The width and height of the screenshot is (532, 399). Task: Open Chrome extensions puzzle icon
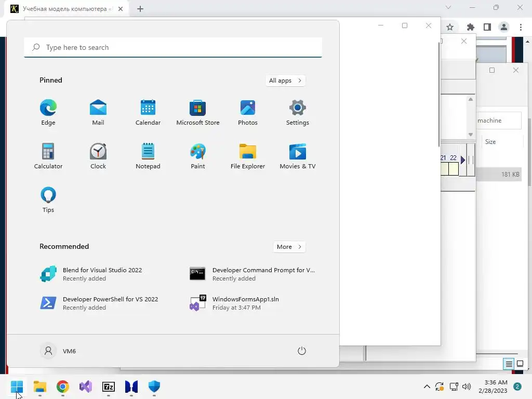(470, 27)
